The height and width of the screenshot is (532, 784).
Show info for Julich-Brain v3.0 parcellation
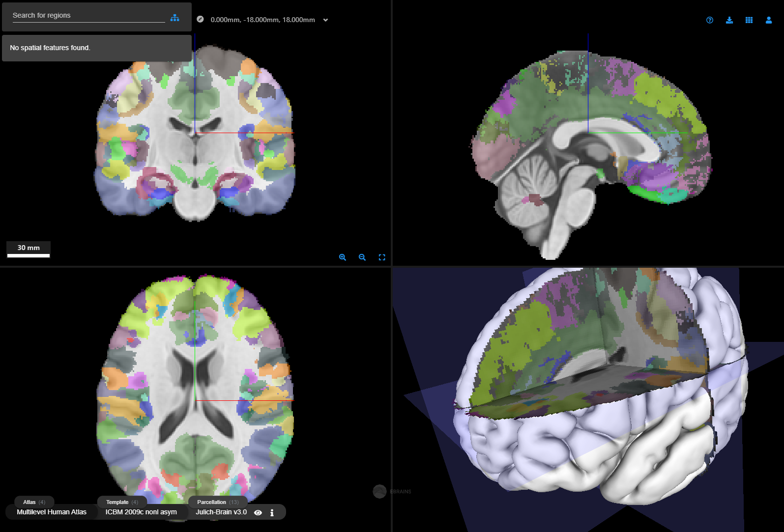coord(272,512)
